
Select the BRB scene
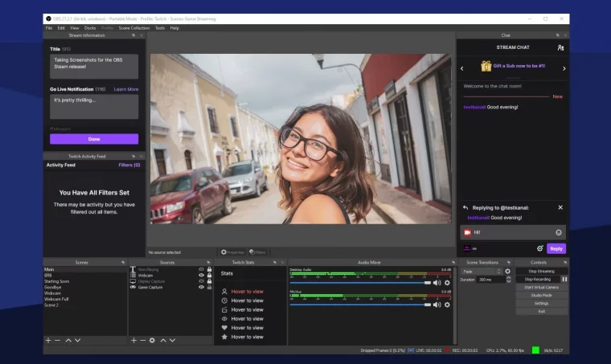(x=84, y=276)
